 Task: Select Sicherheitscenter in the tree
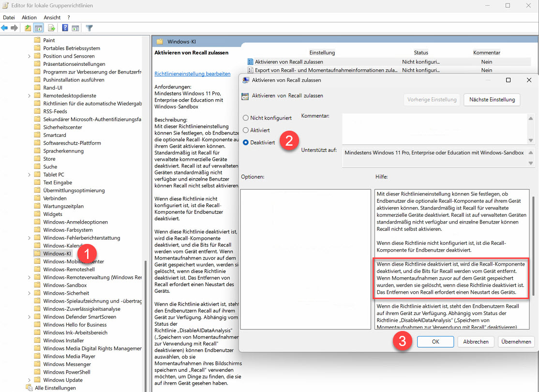click(62, 127)
